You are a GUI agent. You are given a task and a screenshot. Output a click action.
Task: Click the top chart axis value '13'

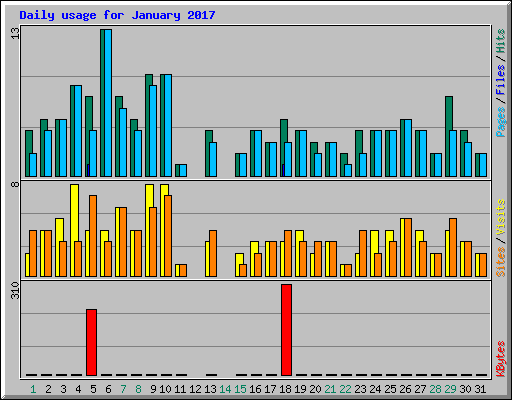click(x=16, y=33)
